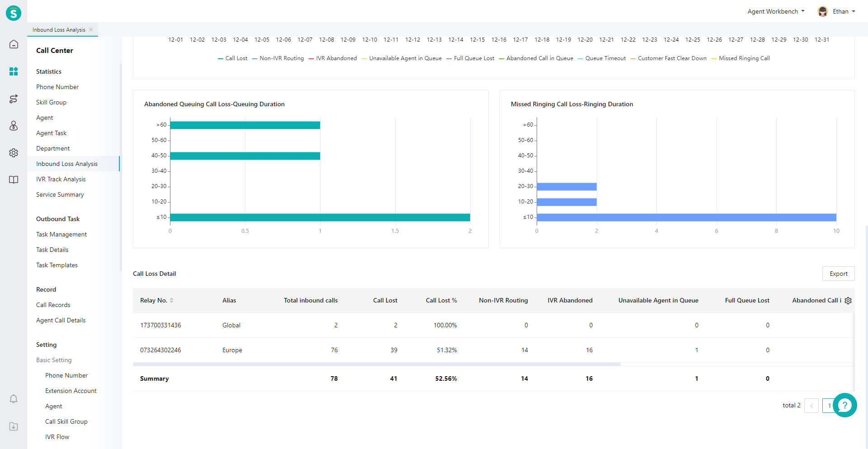Toggle Call Lost legend series
Viewport: 868px width, 449px height.
pos(232,58)
